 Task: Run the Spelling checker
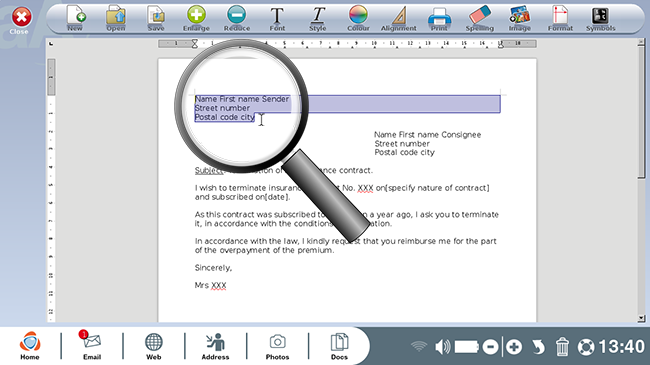[x=480, y=18]
